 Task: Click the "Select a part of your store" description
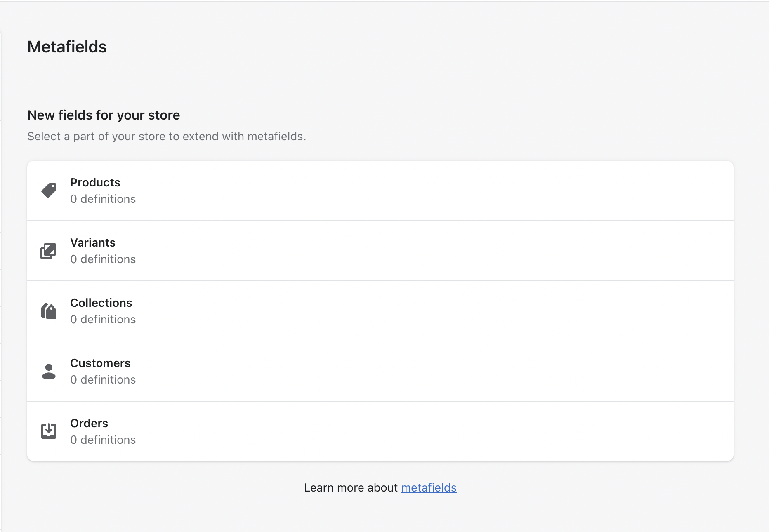[x=166, y=136]
